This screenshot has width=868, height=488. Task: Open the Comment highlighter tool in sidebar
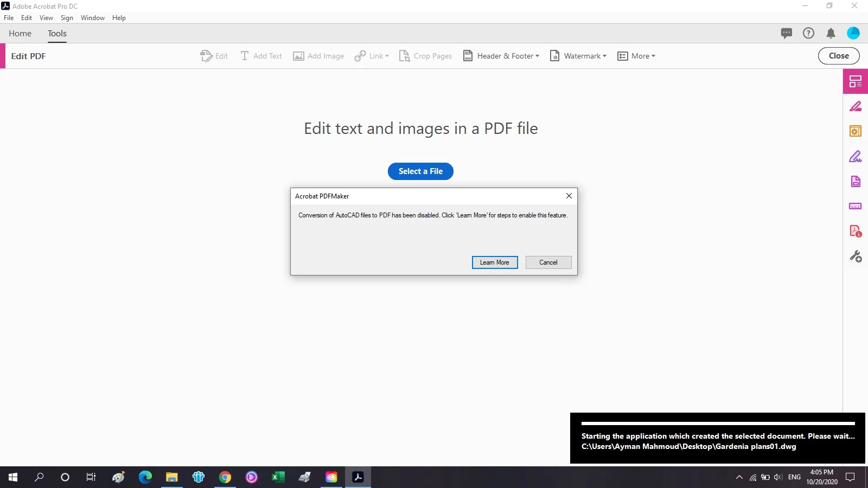(856, 106)
